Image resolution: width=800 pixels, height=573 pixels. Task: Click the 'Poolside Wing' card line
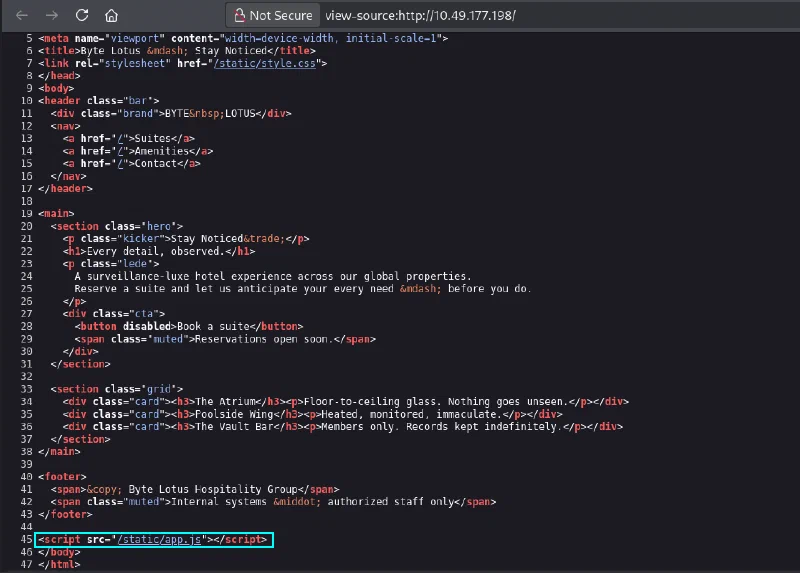coord(313,414)
